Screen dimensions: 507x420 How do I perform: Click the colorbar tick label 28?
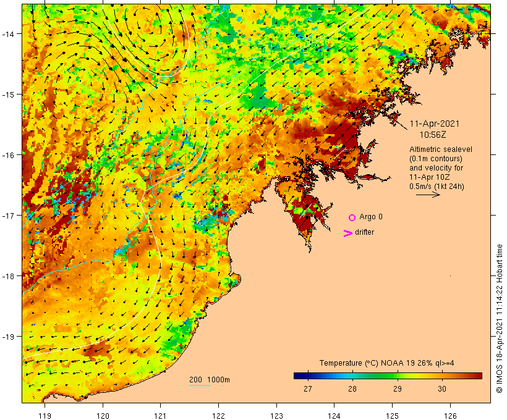352,389
